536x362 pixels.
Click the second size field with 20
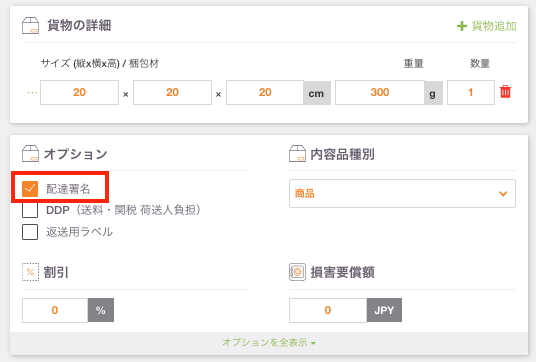[x=172, y=92]
